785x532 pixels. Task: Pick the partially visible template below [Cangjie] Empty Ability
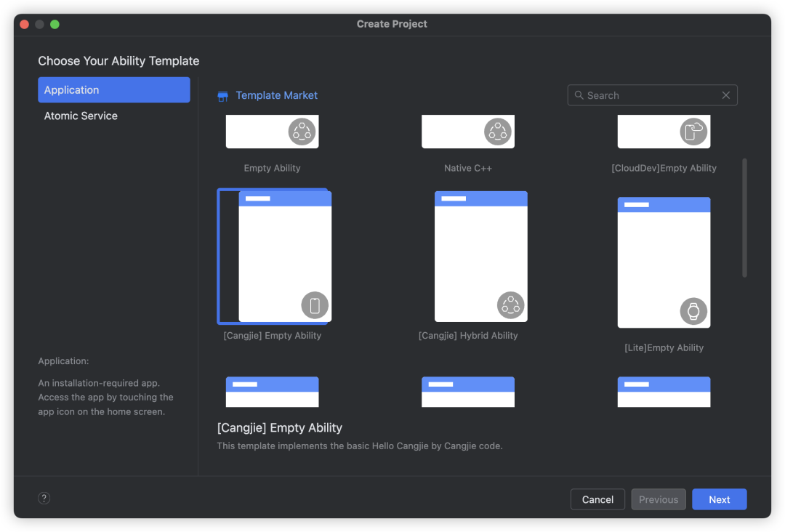point(272,392)
